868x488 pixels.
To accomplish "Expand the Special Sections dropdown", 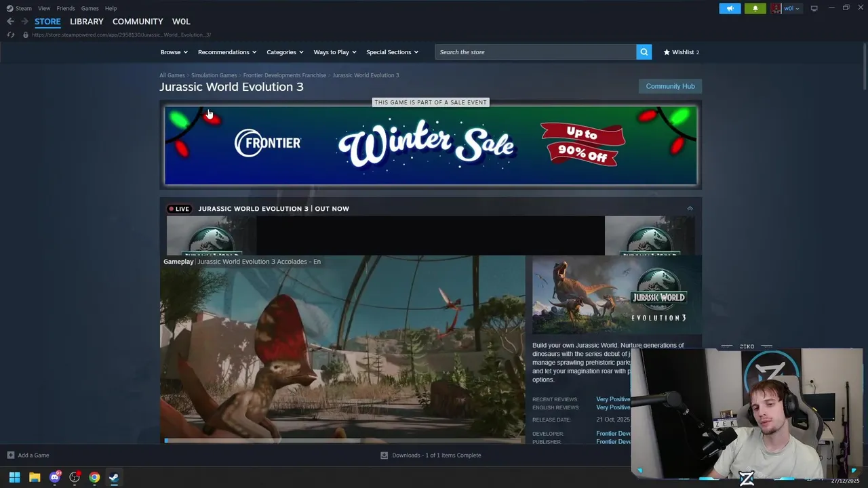I will click(392, 52).
